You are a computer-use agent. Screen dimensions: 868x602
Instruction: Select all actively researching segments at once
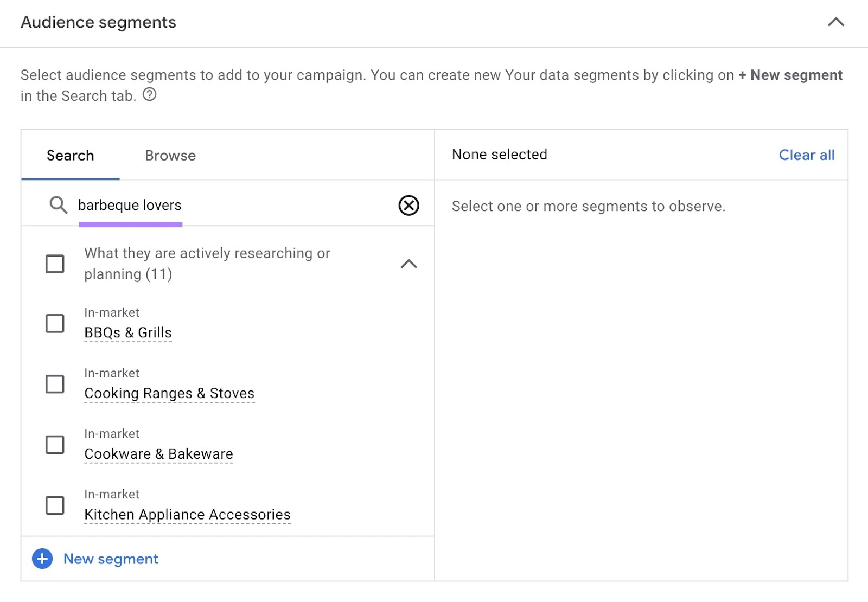tap(54, 264)
